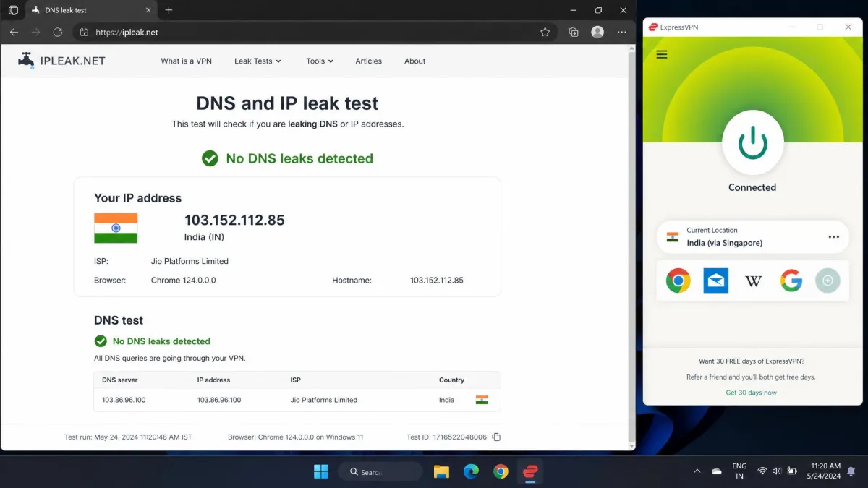Click the IP address 103.152.112.85 heading

pos(234,221)
